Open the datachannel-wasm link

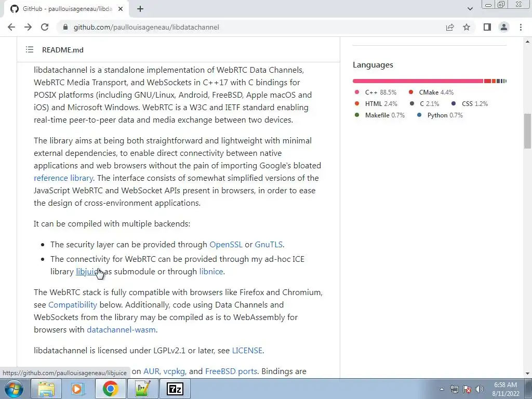click(x=121, y=330)
